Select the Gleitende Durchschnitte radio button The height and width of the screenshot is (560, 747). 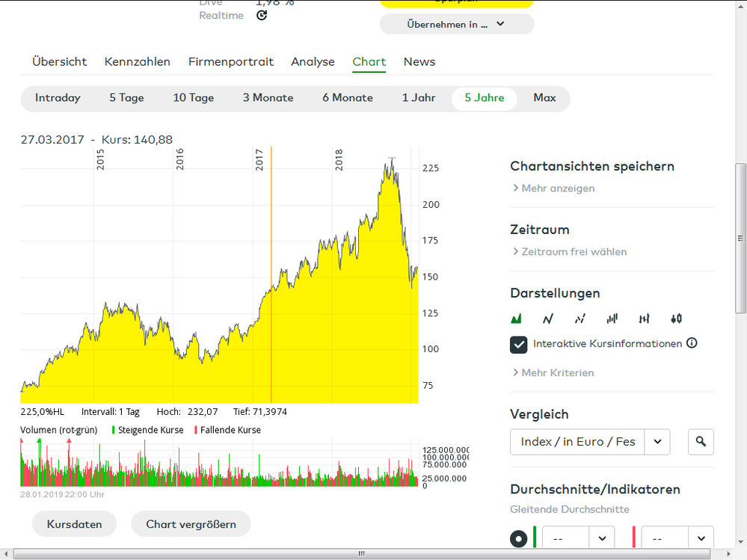(518, 538)
